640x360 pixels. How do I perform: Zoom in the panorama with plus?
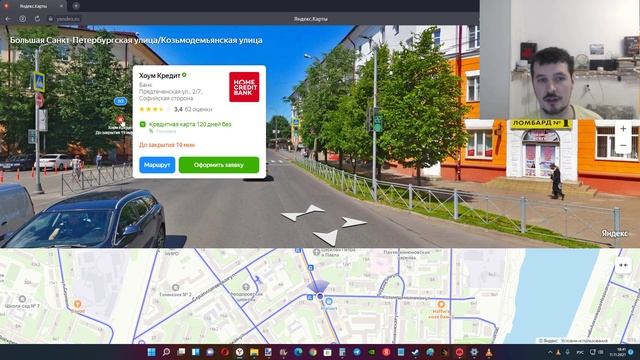click(623, 129)
